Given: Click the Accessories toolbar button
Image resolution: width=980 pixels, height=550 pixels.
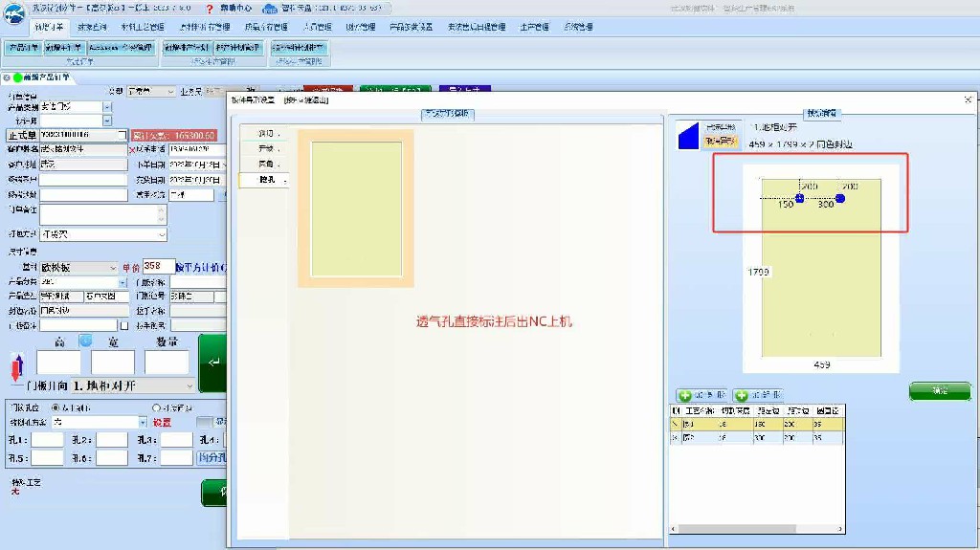Looking at the screenshot, I should [x=121, y=48].
